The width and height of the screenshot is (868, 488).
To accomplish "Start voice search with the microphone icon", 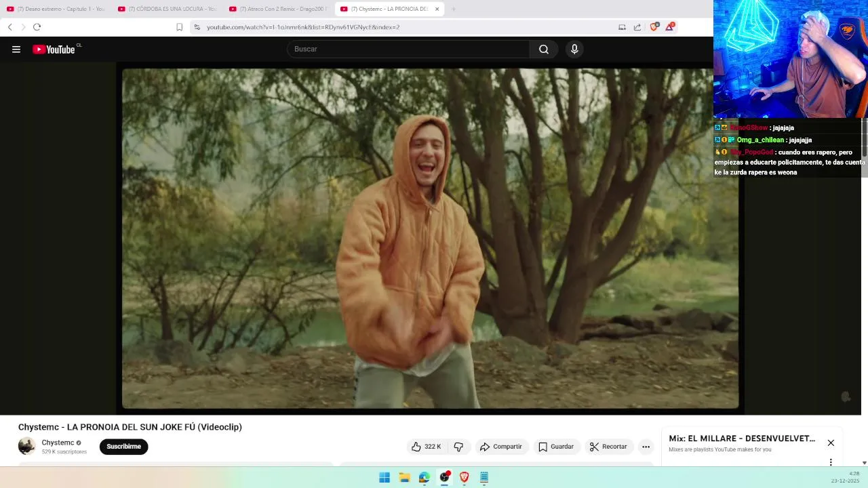I will [x=574, y=49].
